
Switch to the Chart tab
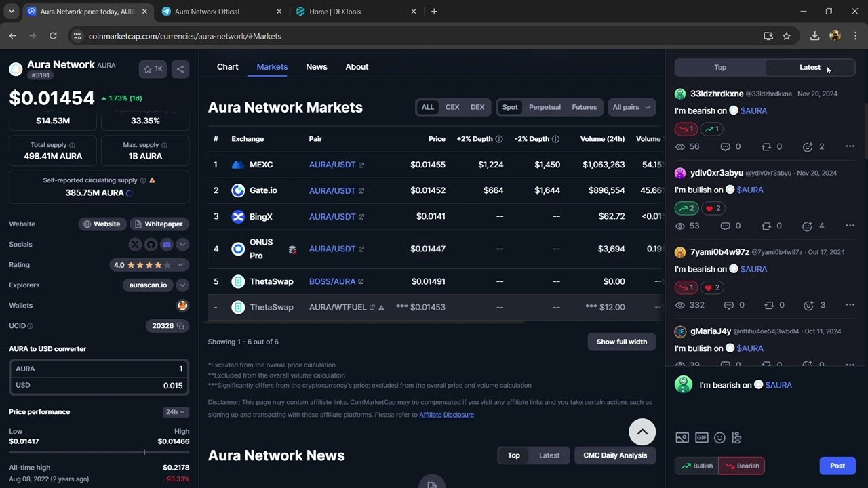pyautogui.click(x=227, y=67)
